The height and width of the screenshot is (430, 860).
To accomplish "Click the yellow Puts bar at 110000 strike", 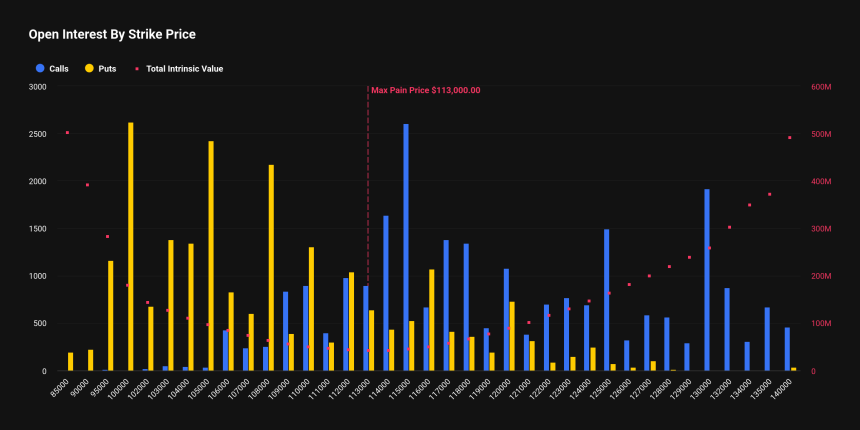I will point(311,310).
